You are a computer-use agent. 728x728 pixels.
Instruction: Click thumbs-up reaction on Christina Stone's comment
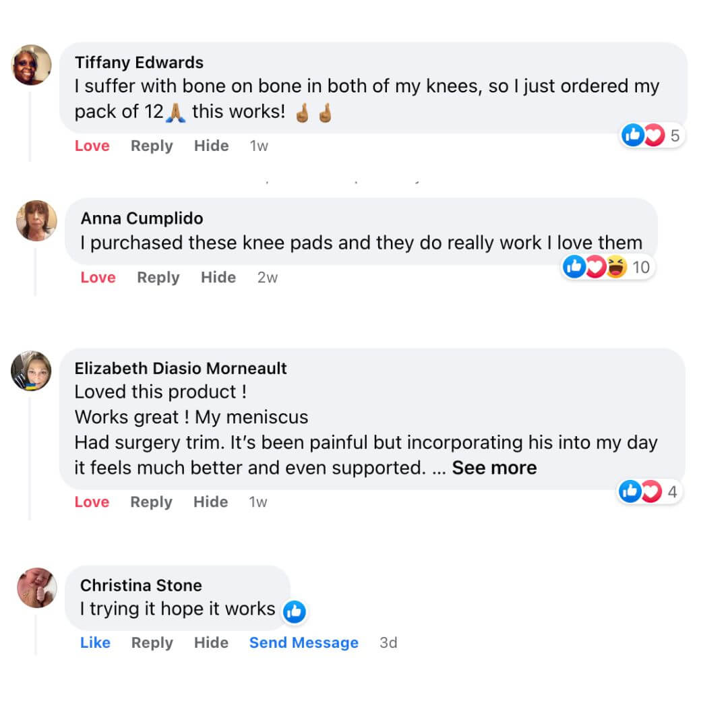click(x=294, y=611)
